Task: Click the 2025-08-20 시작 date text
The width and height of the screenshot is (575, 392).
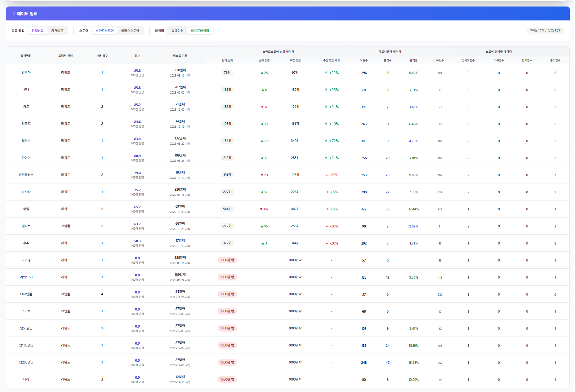Action: 180,144
